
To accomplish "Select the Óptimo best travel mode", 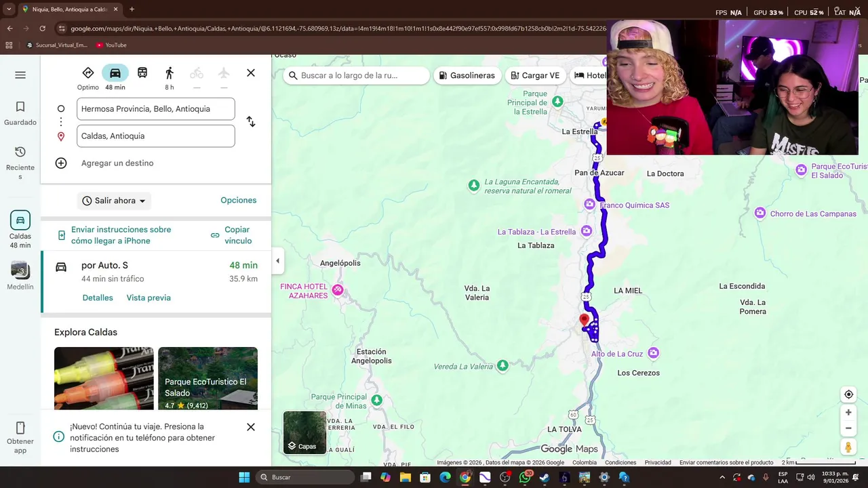I will coord(88,78).
